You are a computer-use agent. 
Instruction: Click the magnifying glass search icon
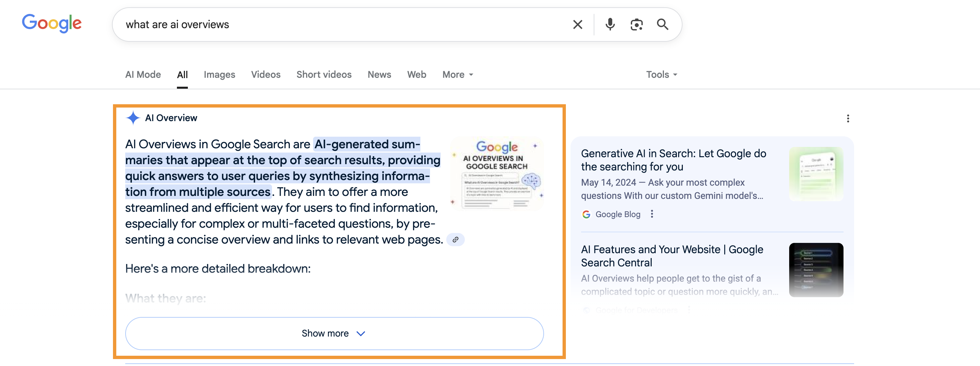[x=662, y=25]
